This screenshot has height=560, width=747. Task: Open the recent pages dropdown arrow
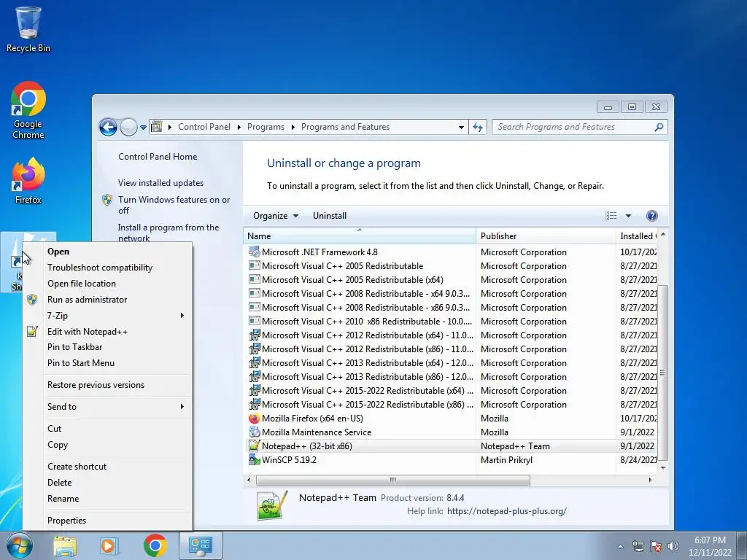coord(143,128)
